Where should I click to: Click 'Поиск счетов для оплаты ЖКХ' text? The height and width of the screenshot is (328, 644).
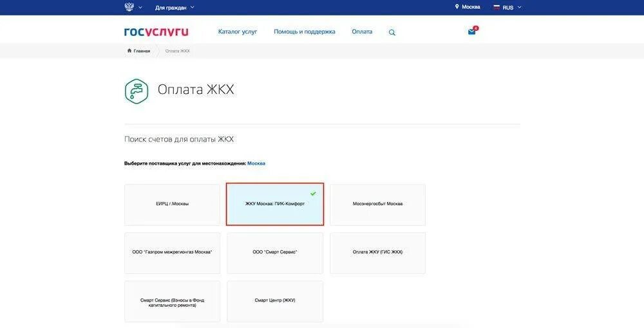179,140
